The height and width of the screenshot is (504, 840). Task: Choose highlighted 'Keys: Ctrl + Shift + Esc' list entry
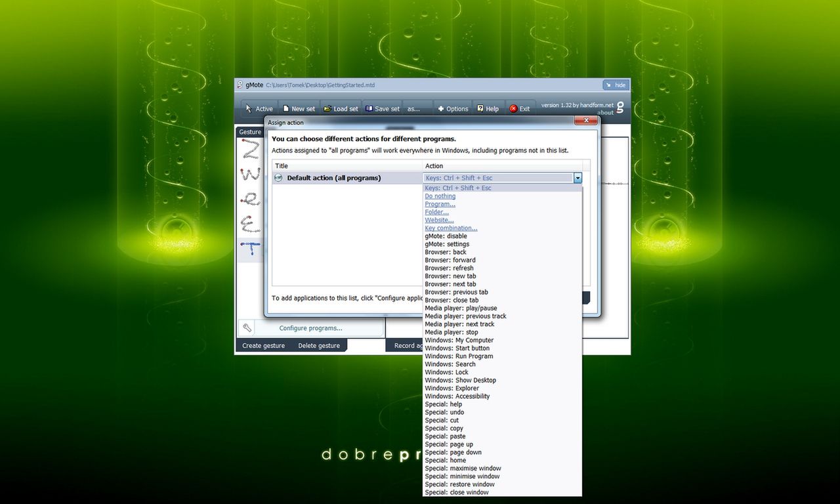[x=502, y=188]
